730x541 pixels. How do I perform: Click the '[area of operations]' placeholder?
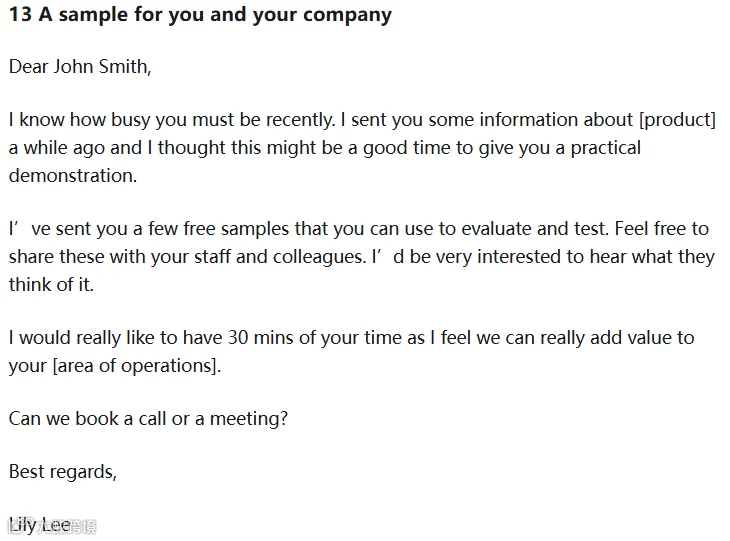135,366
